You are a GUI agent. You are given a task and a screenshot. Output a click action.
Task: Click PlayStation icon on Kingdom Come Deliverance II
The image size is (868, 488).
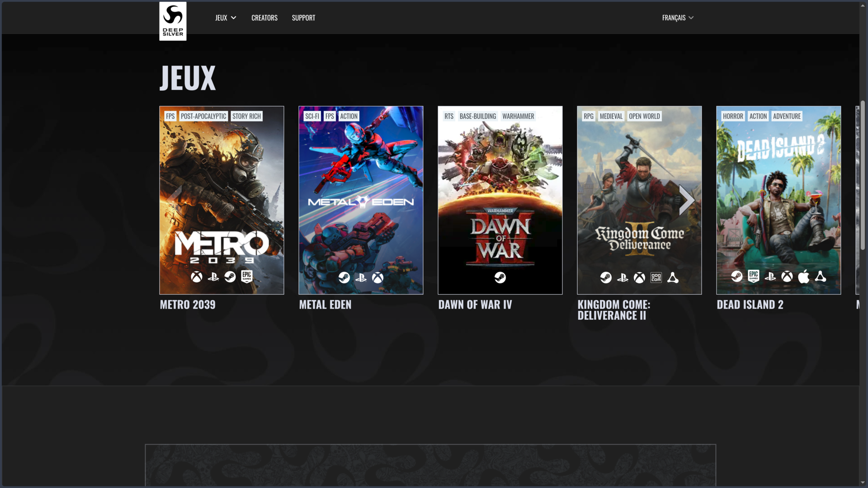623,277
